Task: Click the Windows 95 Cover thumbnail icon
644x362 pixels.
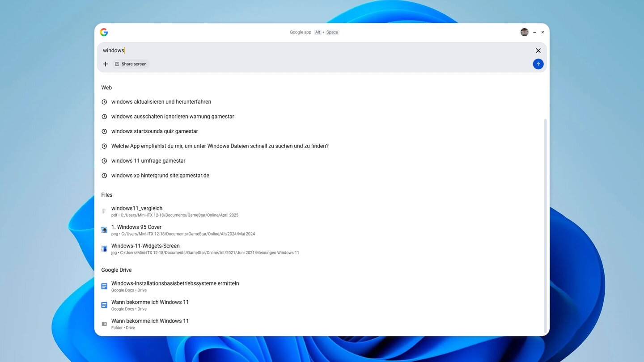Action: coord(104,230)
